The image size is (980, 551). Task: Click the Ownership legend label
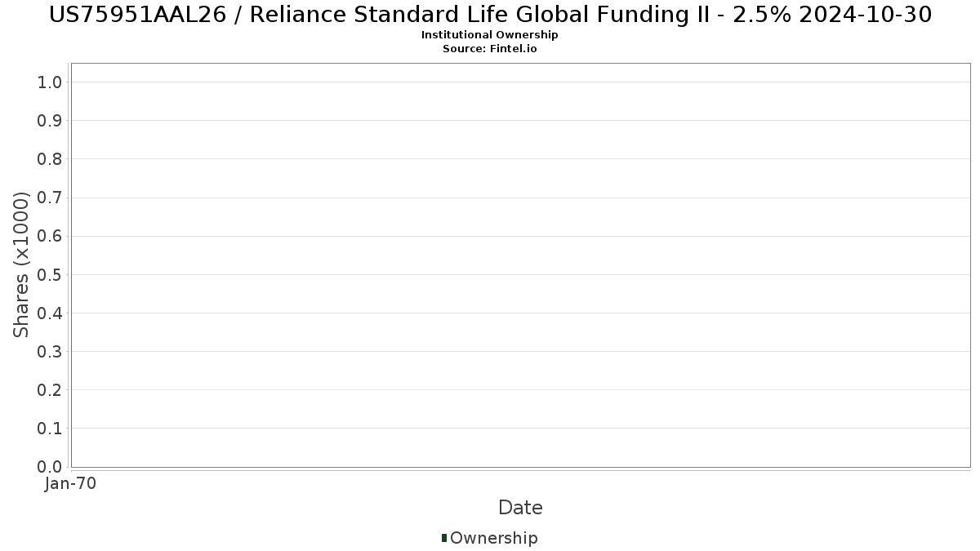[494, 538]
